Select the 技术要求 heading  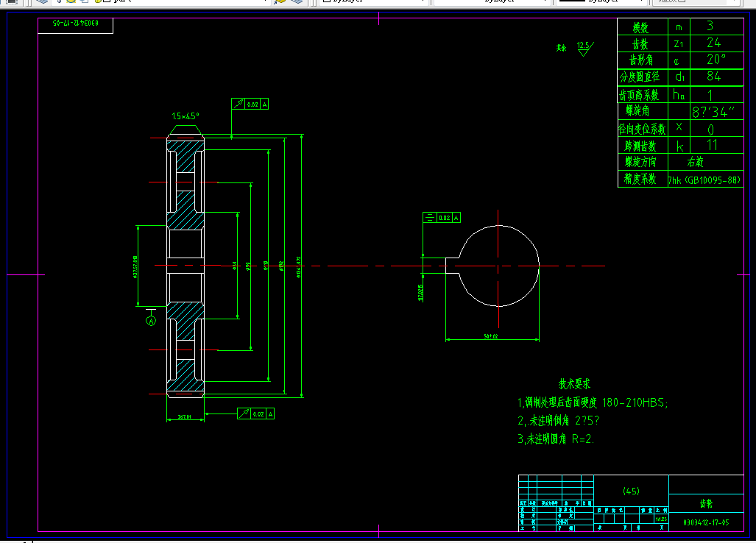coord(574,384)
